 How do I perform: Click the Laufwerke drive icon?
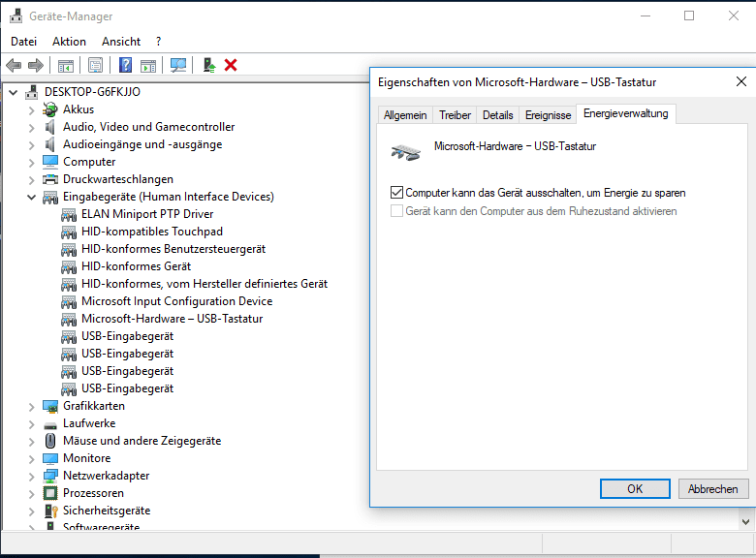click(50, 425)
